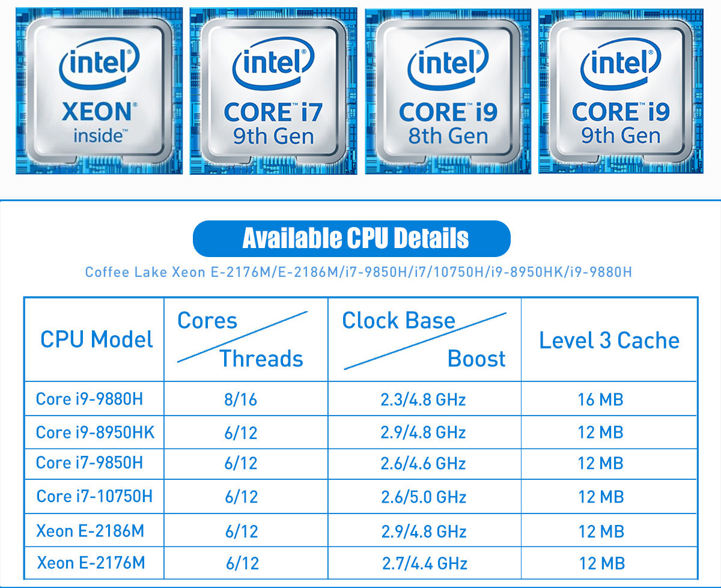Click the Core i9 9th Gen badge

click(621, 91)
